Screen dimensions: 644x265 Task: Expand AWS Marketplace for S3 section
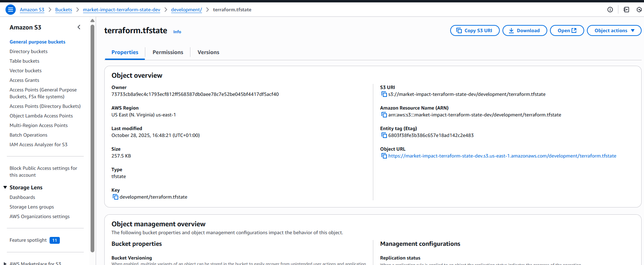coord(5,264)
